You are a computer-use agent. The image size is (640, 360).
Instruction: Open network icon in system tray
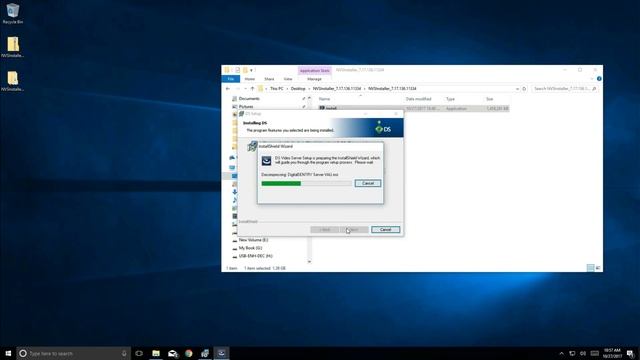pos(572,353)
